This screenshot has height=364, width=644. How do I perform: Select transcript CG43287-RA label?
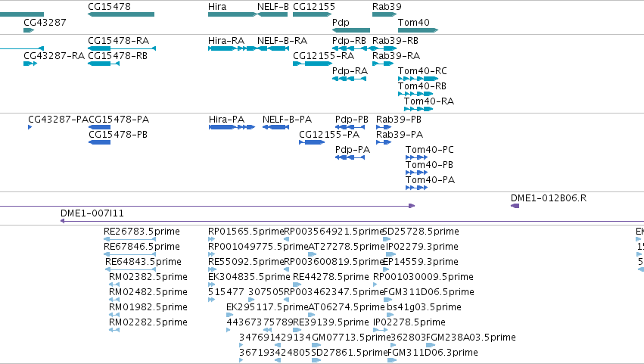click(54, 56)
